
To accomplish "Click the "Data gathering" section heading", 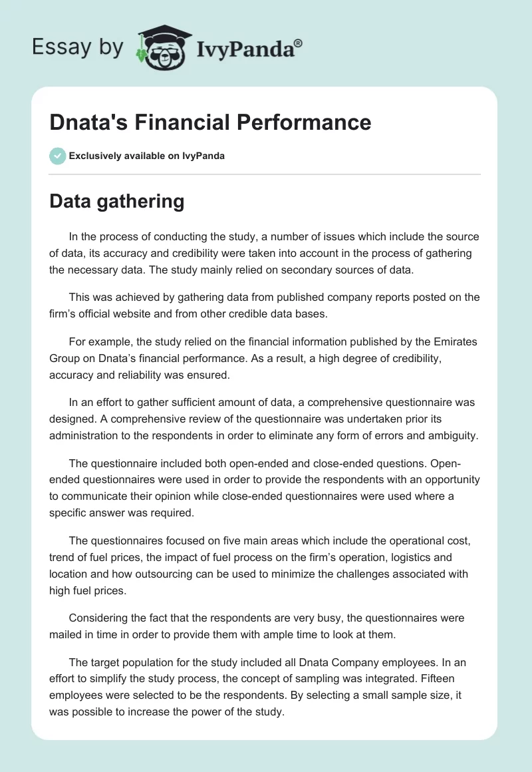I will pos(117,202).
